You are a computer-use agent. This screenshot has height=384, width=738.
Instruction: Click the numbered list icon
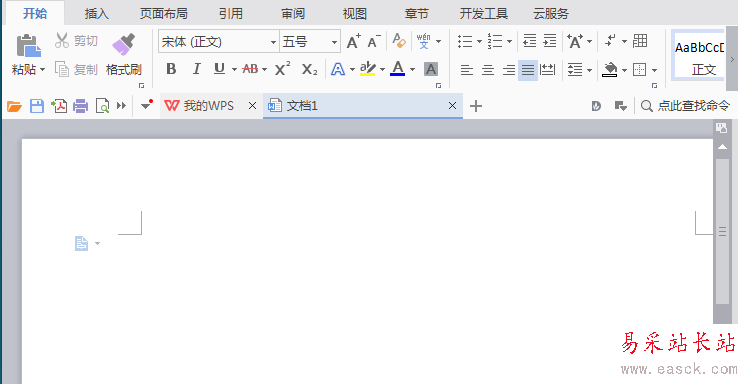(x=495, y=41)
